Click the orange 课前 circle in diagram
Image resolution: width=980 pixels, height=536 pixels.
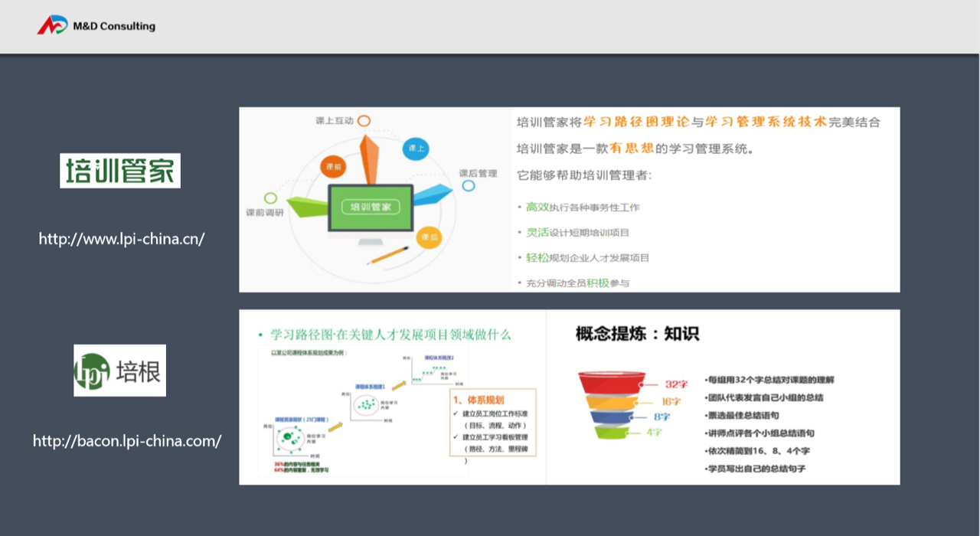click(333, 165)
